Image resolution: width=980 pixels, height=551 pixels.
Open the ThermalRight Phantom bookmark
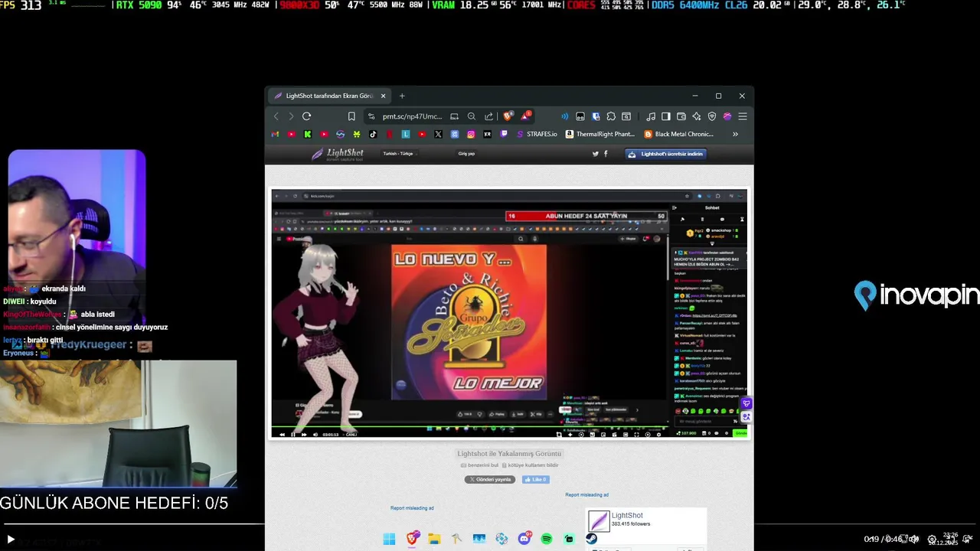602,134
